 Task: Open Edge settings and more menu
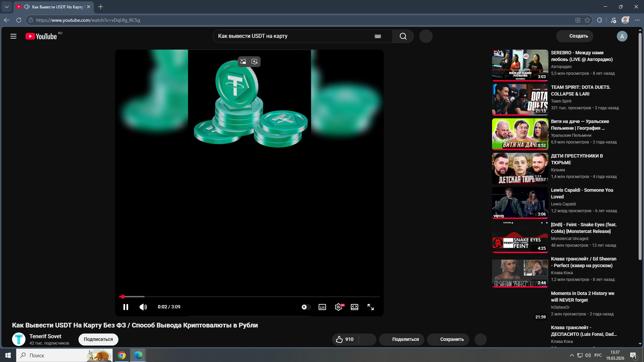[637, 20]
